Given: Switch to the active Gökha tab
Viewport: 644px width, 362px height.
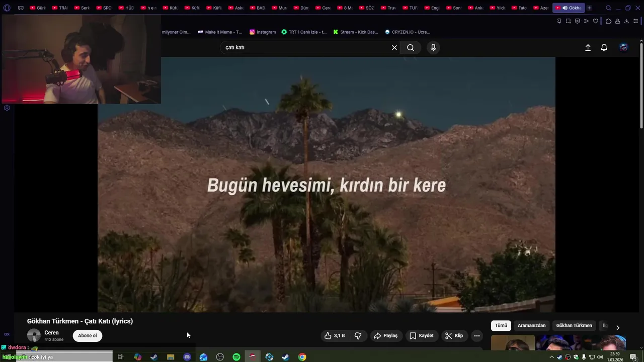Looking at the screenshot, I should (568, 8).
